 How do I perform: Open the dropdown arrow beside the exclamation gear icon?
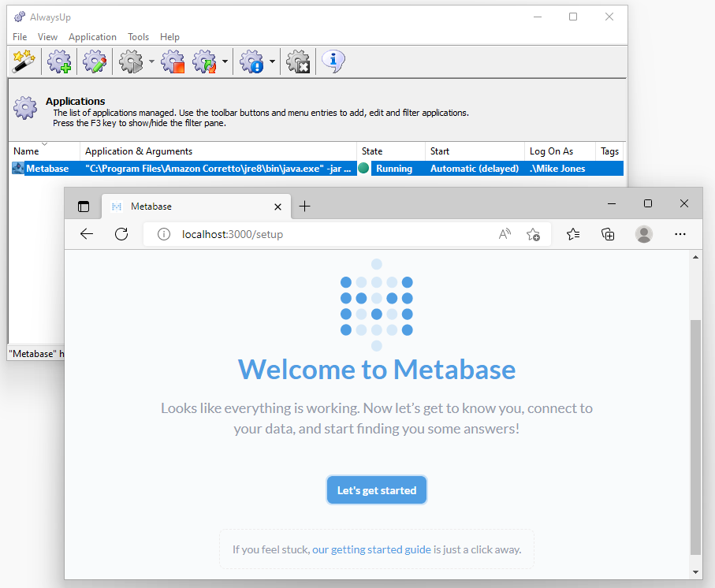point(272,61)
